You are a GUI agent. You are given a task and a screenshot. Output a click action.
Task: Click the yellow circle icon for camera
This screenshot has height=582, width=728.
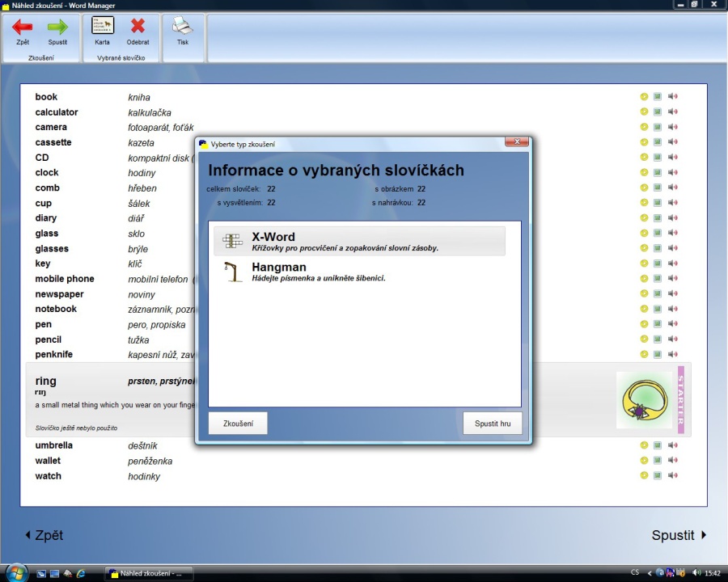(x=644, y=127)
